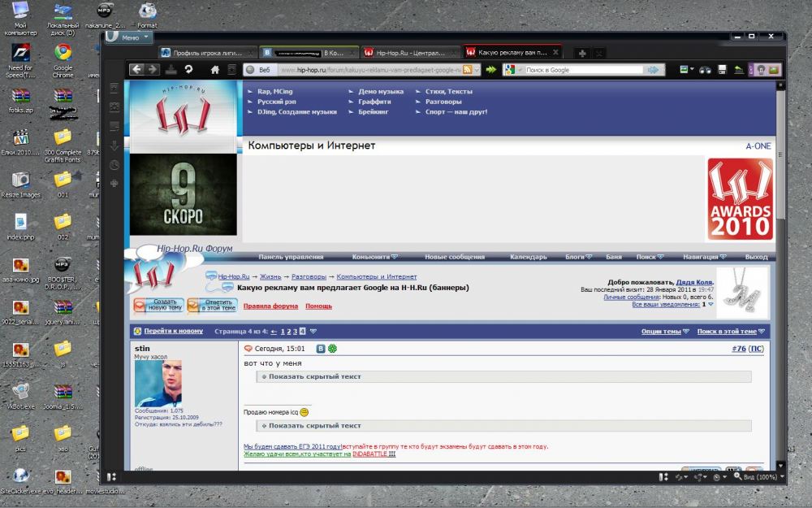Screen dimensions: 812x508
Task: Open Google Chrome desktop icon
Action: click(x=63, y=60)
